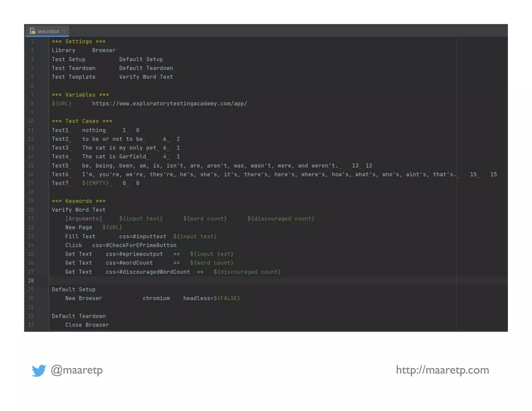532x411 pixels.
Task: Click the Default Teardown keyword name
Action: pos(78,316)
